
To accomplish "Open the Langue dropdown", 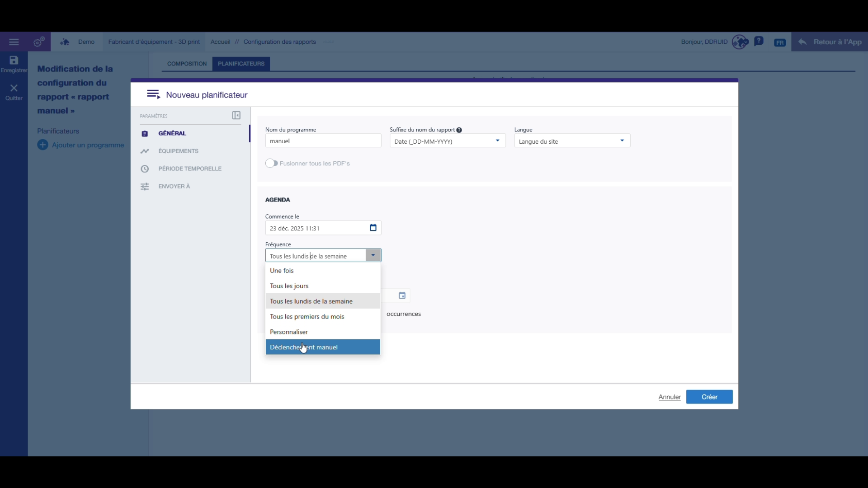I will tap(572, 141).
